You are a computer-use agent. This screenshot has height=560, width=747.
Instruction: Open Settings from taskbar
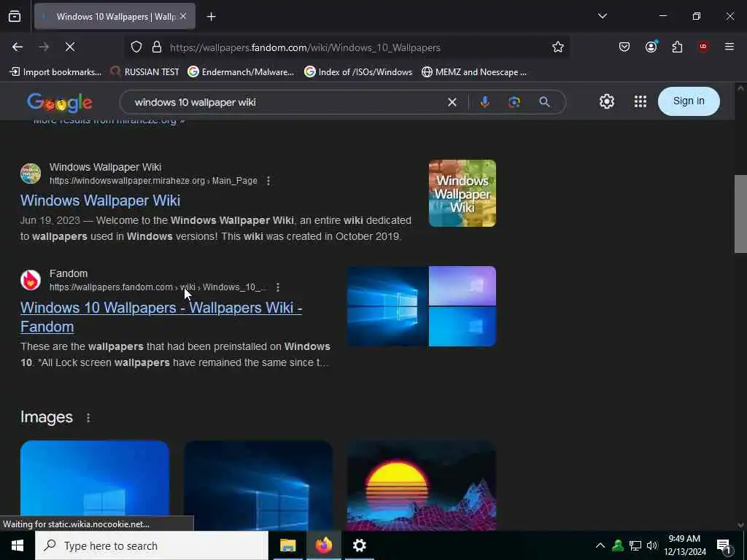point(359,545)
